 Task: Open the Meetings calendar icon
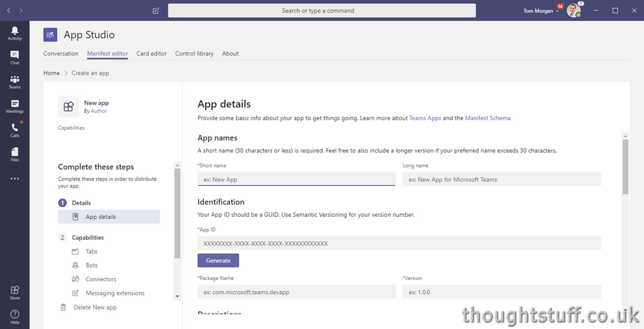15,106
